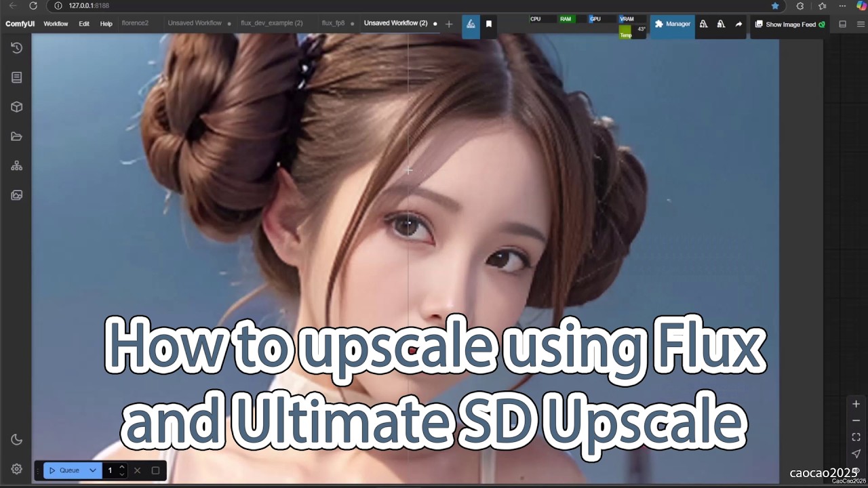Toggle Show Image Feed button
Viewport: 868px width, 488px height.
click(790, 24)
